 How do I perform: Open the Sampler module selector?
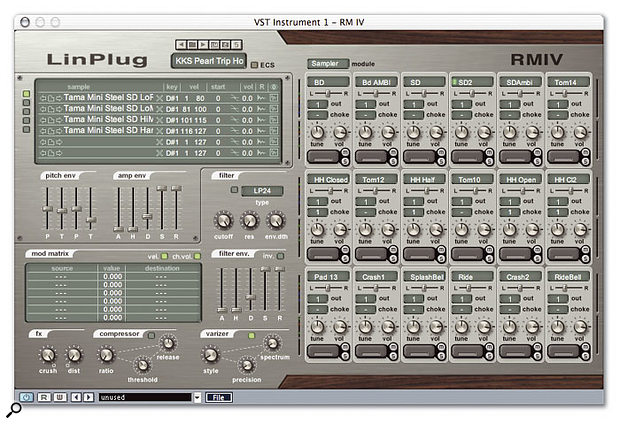(x=328, y=63)
